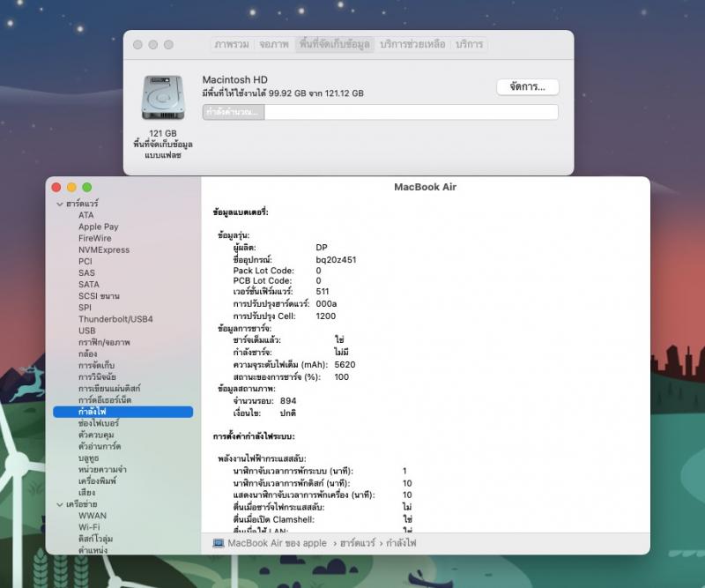
Task: Select WWAN under the network section
Action: coord(93,516)
